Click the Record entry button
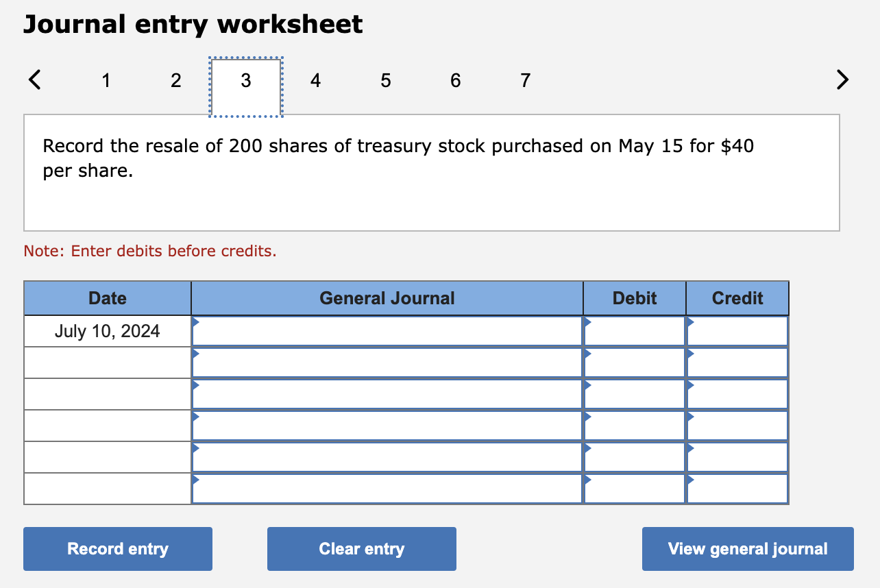This screenshot has width=880, height=588. click(x=117, y=548)
